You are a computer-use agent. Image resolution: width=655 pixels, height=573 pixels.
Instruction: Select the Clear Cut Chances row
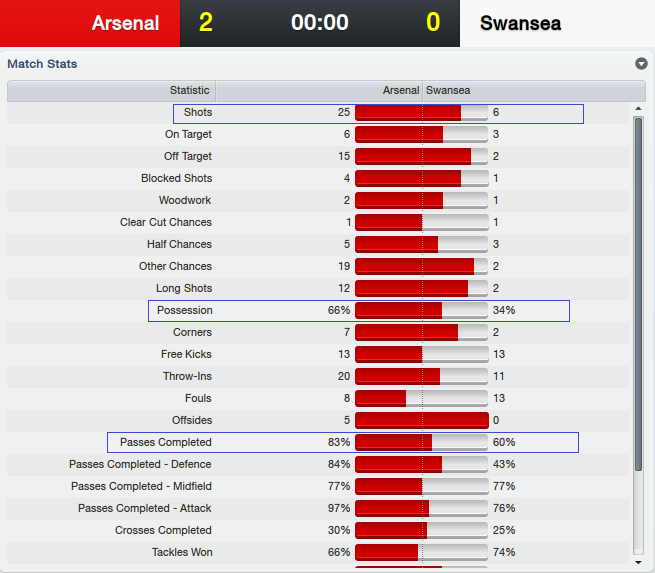[x=318, y=222]
